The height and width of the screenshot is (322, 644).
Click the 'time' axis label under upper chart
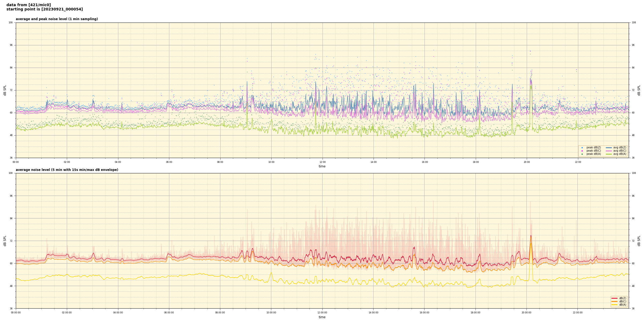coord(322,166)
